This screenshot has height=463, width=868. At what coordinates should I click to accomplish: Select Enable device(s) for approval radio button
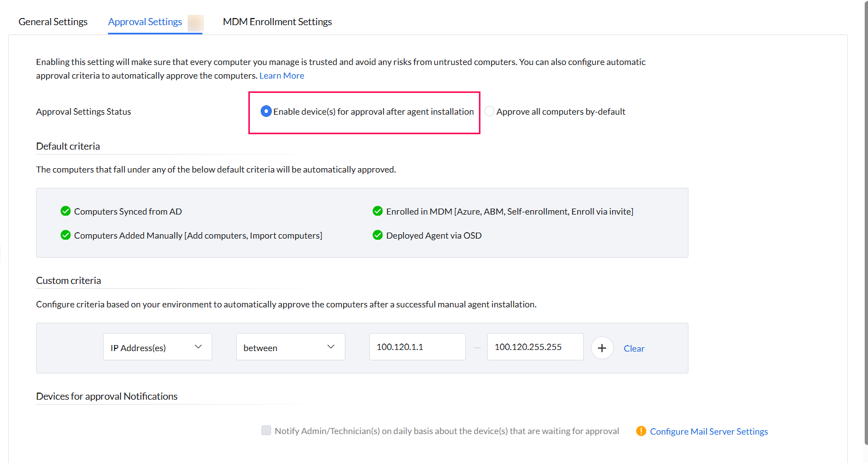266,111
